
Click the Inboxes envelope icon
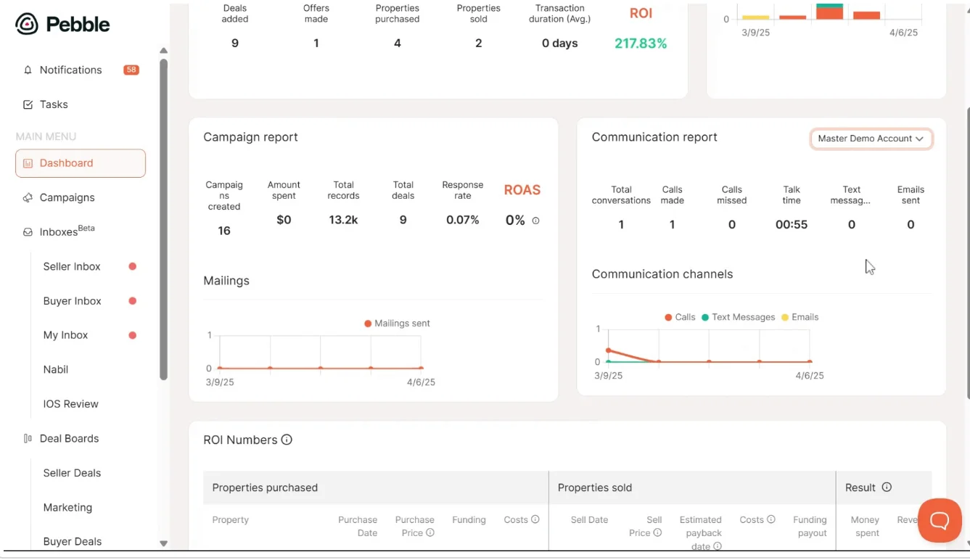[28, 232]
